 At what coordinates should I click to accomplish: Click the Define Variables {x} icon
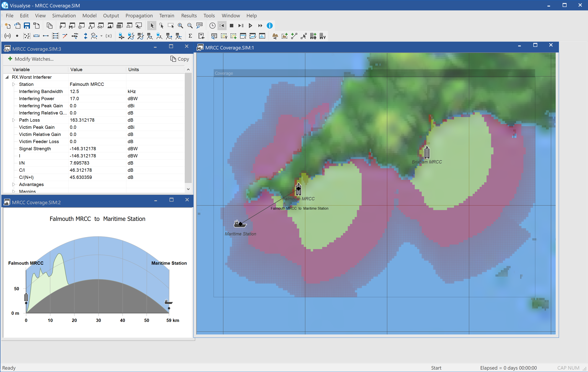pyautogui.click(x=109, y=36)
